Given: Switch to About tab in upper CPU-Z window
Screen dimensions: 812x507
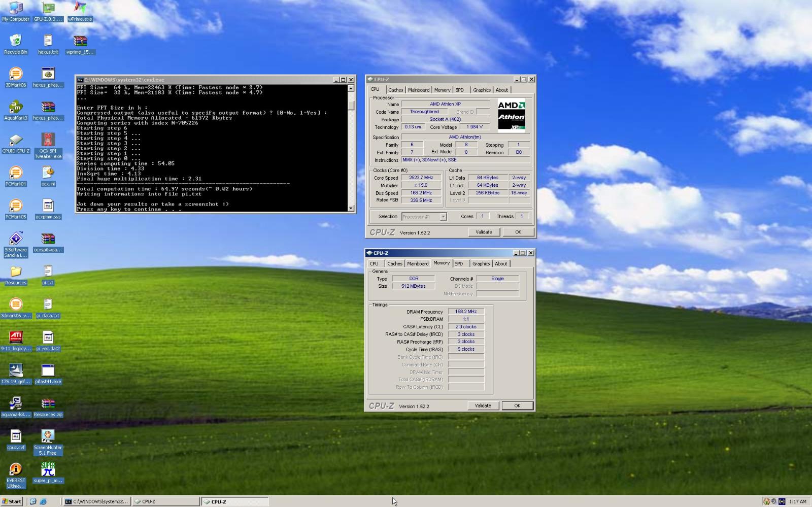Looking at the screenshot, I should [502, 90].
